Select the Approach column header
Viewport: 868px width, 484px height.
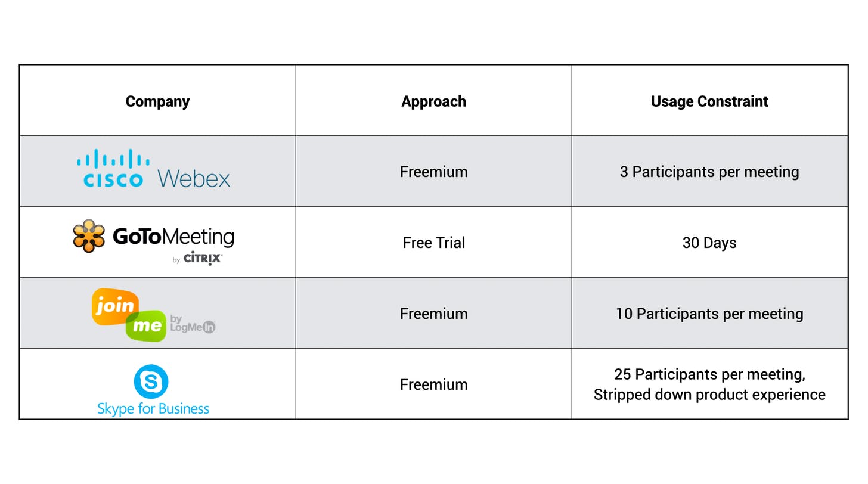coord(433,101)
